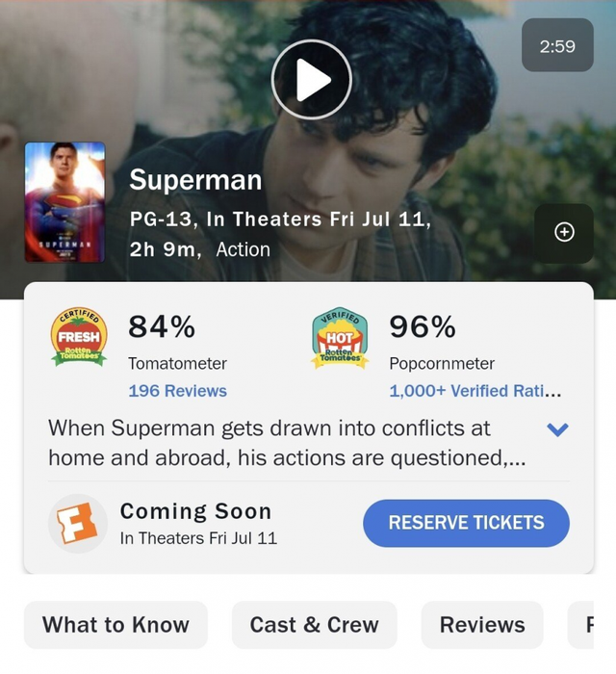Tap the 96% Popcornmeter score
This screenshot has height=674, width=616.
[x=423, y=327]
